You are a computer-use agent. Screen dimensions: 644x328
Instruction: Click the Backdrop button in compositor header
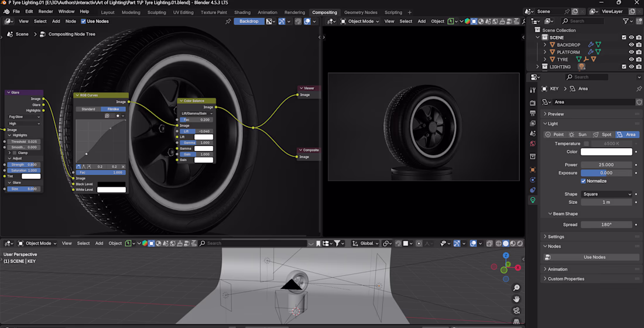click(249, 21)
